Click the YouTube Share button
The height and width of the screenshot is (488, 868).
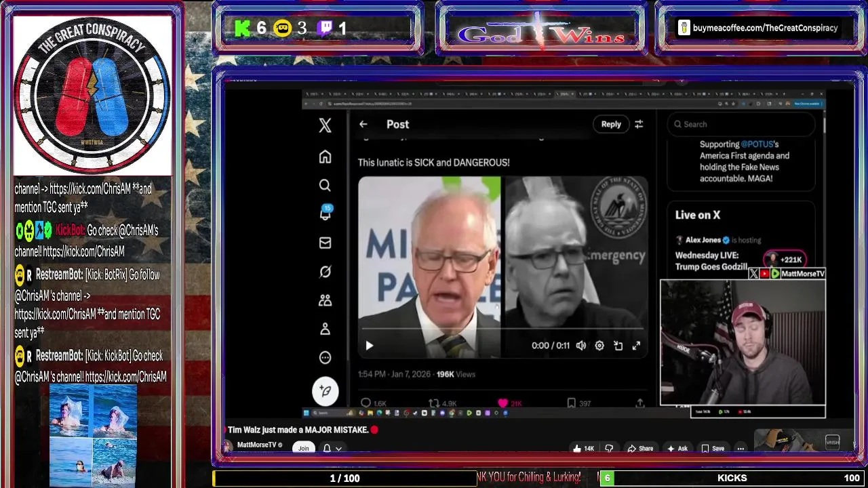(x=640, y=448)
